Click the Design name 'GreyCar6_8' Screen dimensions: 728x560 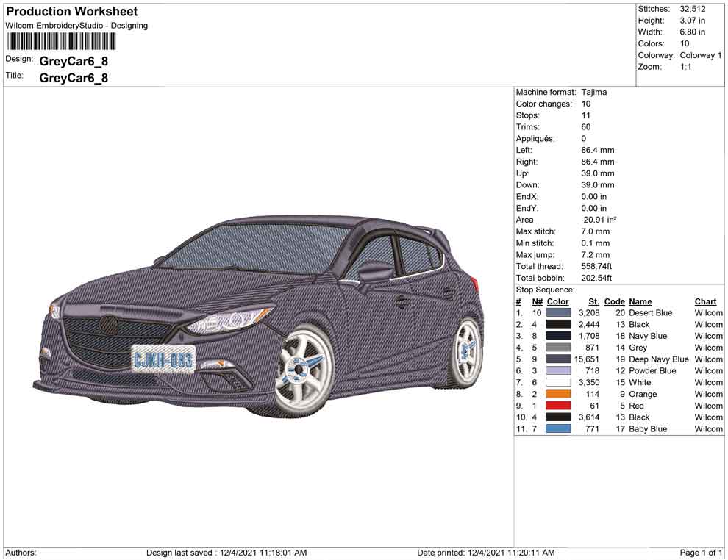(x=74, y=61)
